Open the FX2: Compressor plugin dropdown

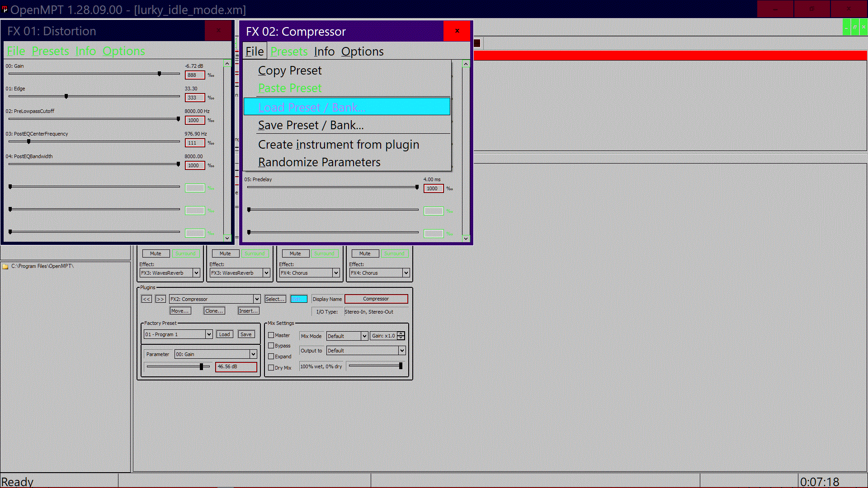click(x=256, y=299)
